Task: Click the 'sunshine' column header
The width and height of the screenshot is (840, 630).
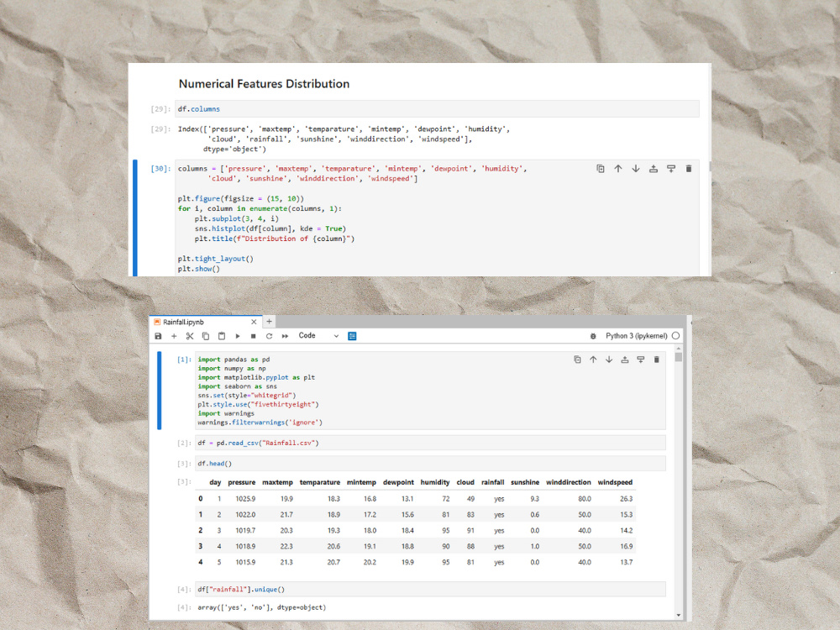Action: coord(525,482)
